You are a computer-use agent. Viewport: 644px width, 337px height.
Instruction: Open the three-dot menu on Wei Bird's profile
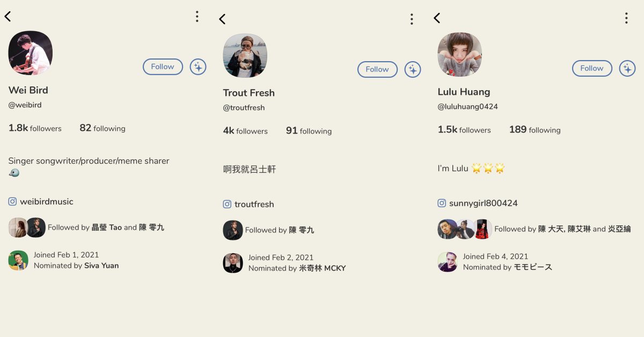[x=197, y=17]
